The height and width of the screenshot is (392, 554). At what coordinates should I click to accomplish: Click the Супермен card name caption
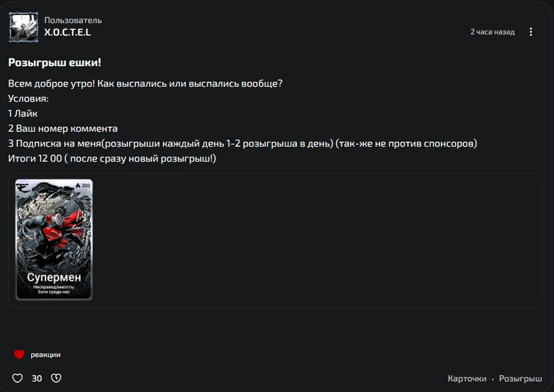click(54, 277)
